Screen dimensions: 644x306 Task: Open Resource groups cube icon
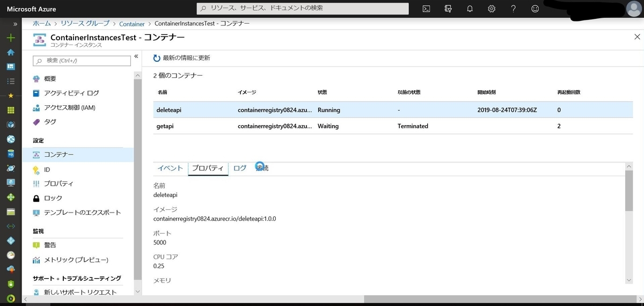10,125
